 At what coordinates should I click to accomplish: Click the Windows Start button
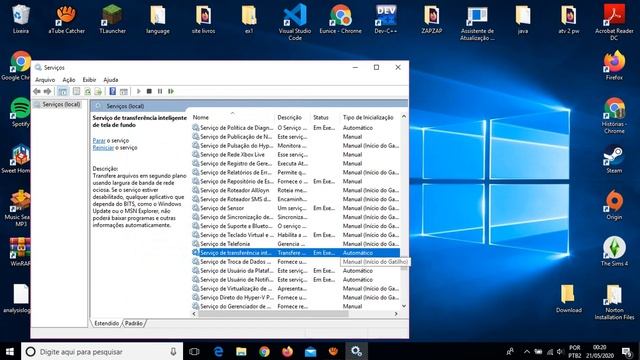click(10, 351)
